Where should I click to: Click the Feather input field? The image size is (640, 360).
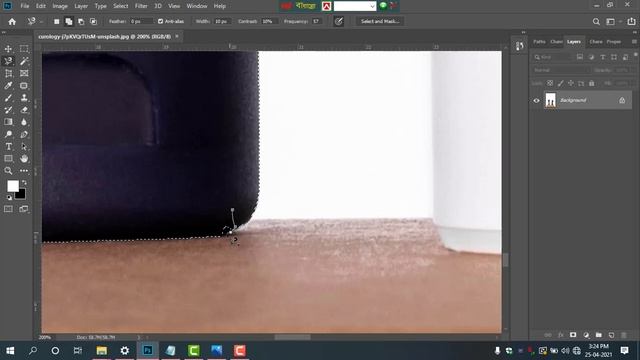click(141, 21)
